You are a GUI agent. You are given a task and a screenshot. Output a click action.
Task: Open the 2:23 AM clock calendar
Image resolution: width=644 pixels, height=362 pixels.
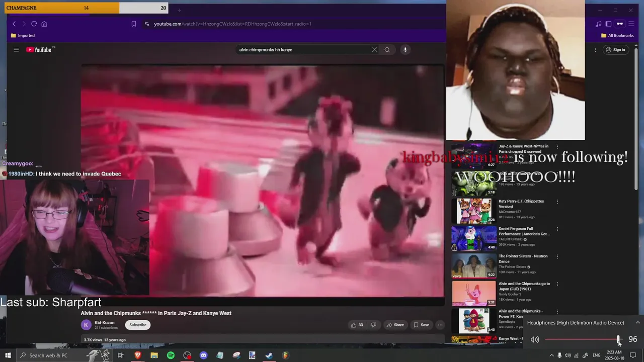coord(614,355)
